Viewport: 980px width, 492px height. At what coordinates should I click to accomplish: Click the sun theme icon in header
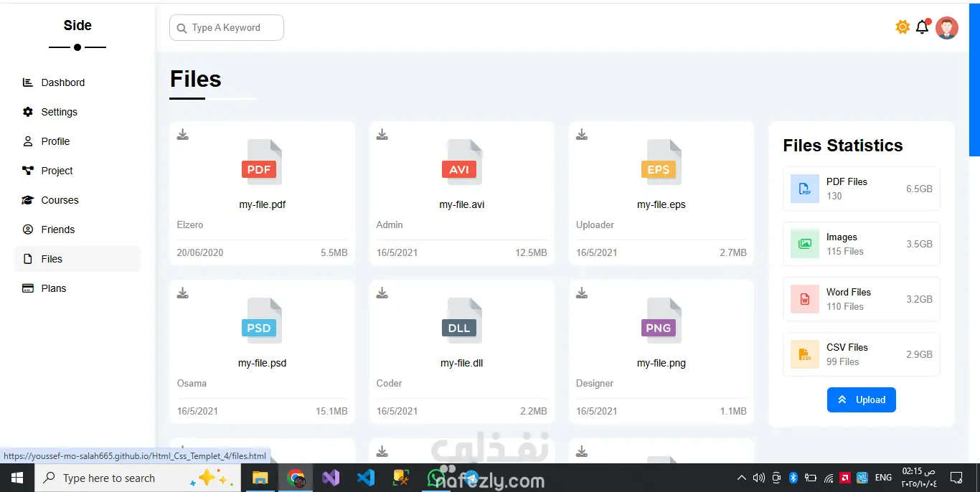pyautogui.click(x=903, y=27)
